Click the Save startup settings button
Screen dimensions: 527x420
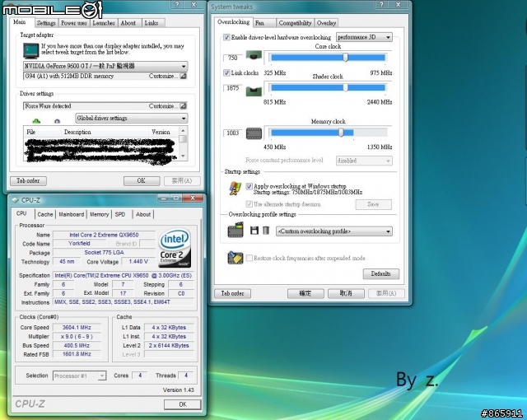(373, 204)
